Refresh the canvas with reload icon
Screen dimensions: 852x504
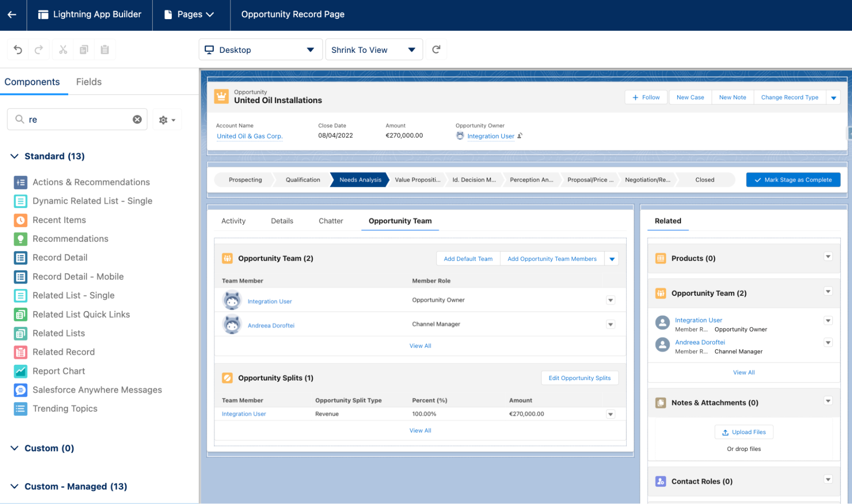436,50
